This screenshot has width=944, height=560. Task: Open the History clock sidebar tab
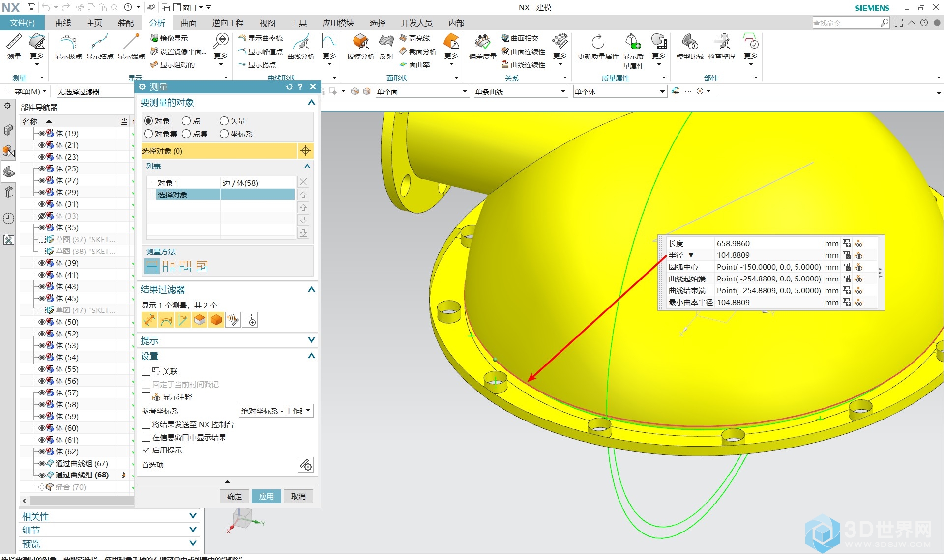point(8,219)
